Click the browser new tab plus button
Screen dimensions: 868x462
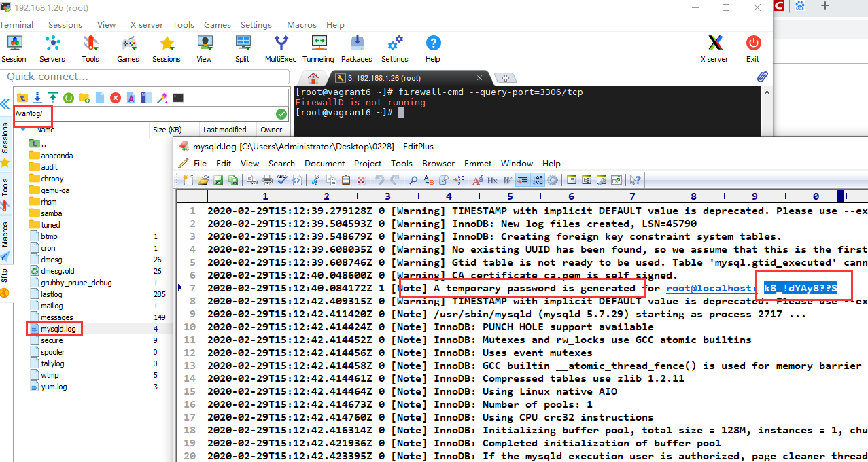[x=825, y=6]
